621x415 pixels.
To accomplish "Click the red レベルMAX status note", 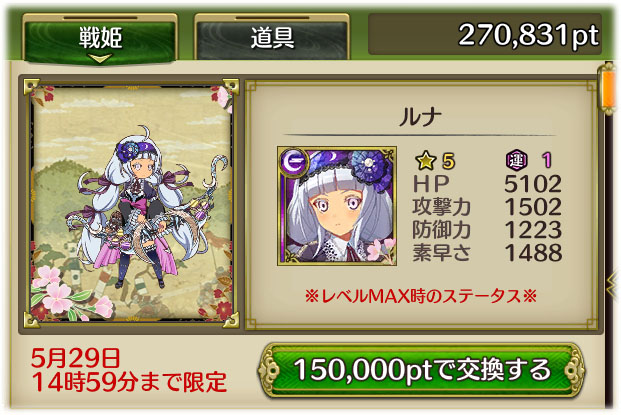I will (421, 296).
